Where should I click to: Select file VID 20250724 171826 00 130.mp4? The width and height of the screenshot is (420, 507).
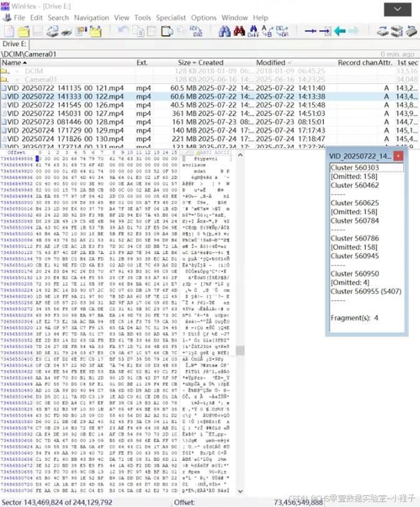point(209,139)
